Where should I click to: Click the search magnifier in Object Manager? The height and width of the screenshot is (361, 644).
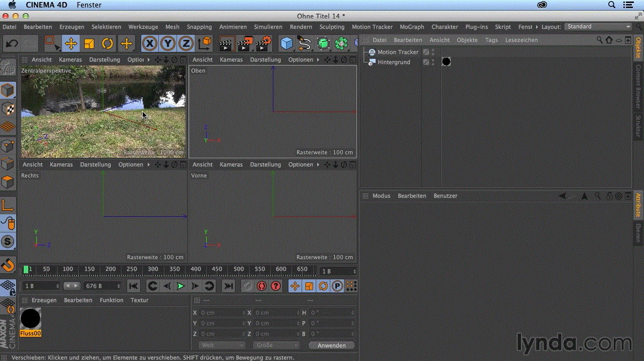coord(600,40)
